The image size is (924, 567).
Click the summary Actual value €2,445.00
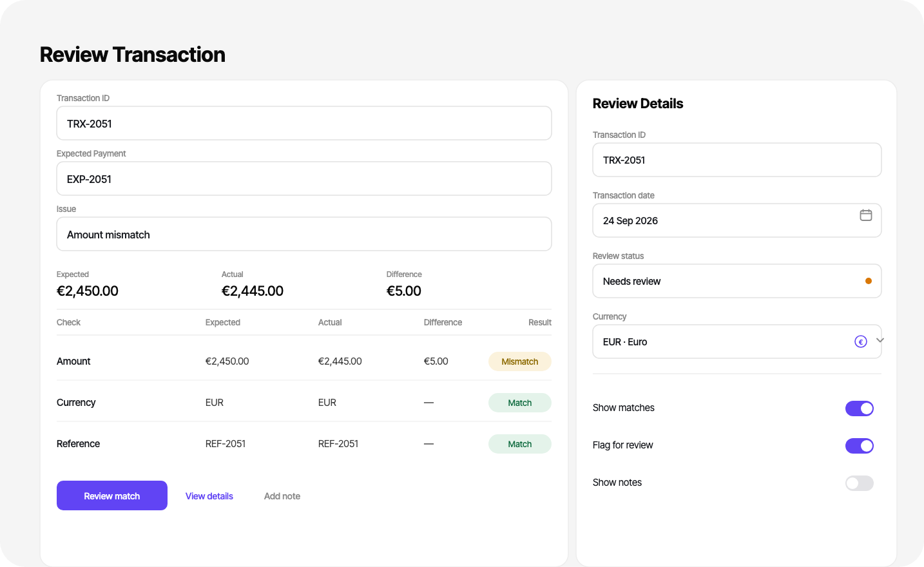click(x=253, y=291)
